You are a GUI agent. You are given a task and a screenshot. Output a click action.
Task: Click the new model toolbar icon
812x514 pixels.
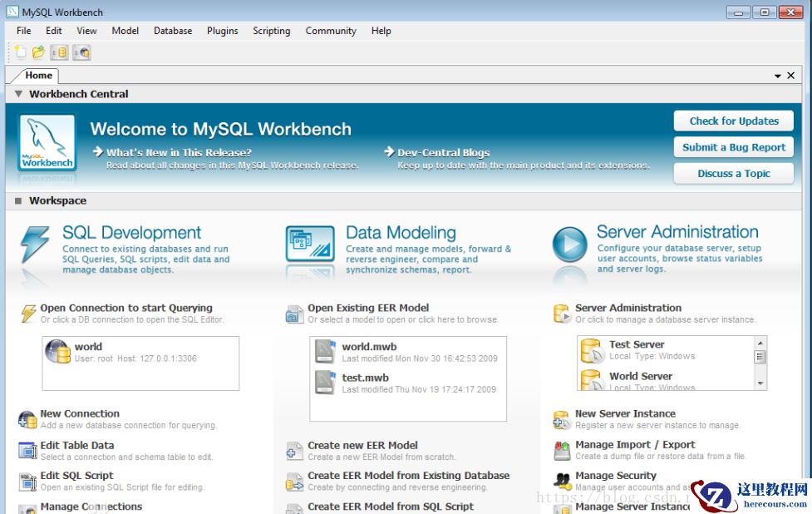[x=20, y=52]
